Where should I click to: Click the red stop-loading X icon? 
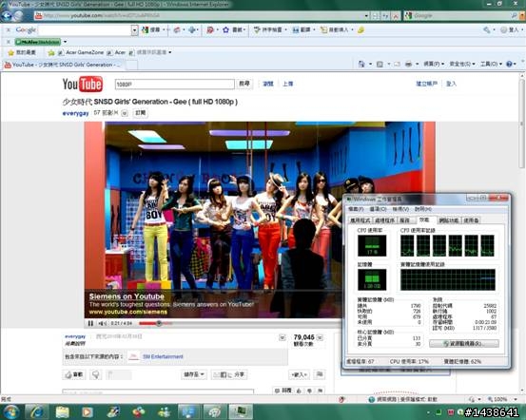pyautogui.click(x=397, y=16)
